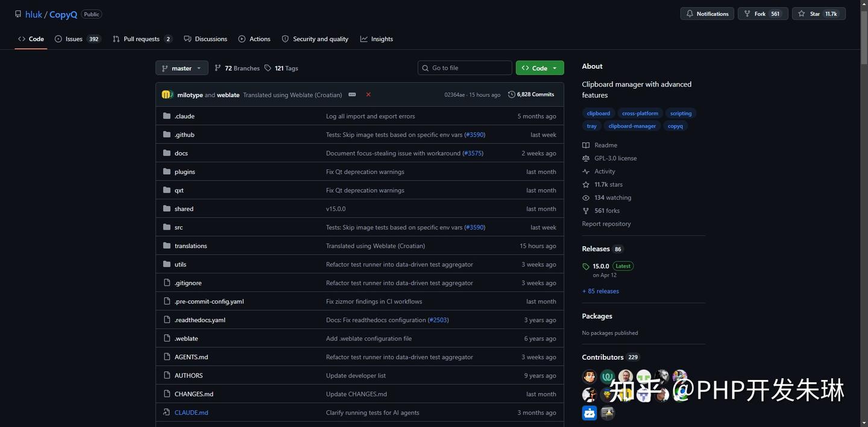Click the shared folder icon

tap(167, 209)
